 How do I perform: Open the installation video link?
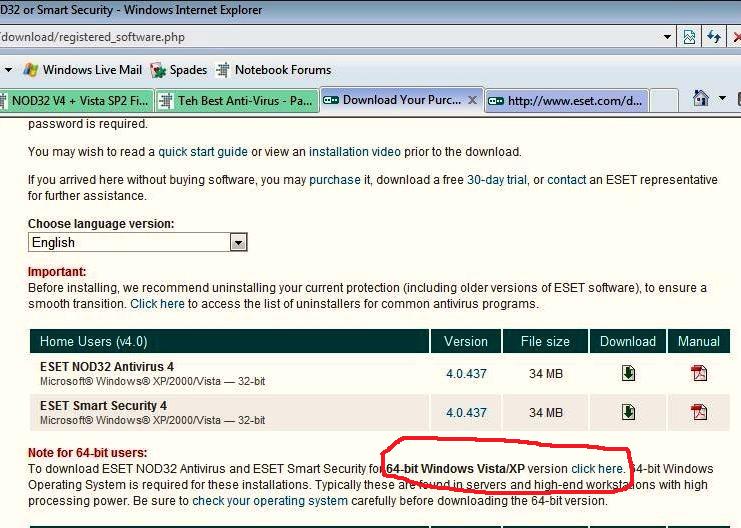tap(355, 152)
